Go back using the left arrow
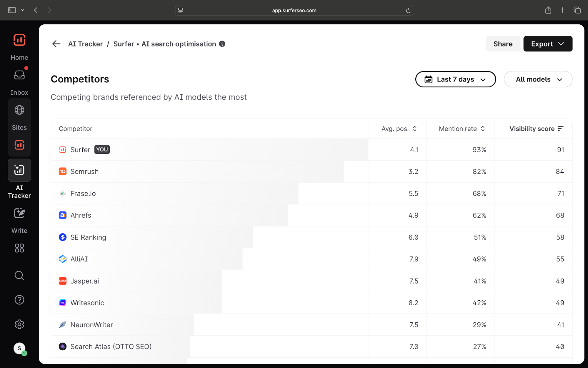The height and width of the screenshot is (368, 588). 56,44
